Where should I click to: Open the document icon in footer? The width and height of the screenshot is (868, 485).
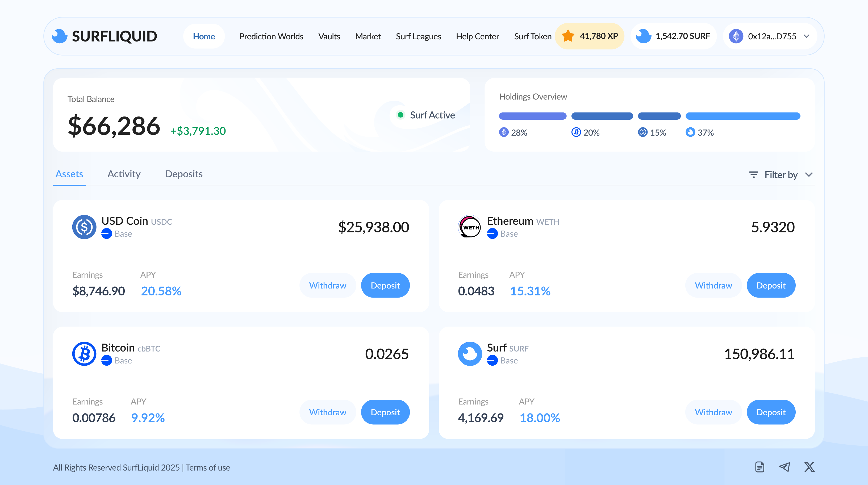(x=760, y=467)
